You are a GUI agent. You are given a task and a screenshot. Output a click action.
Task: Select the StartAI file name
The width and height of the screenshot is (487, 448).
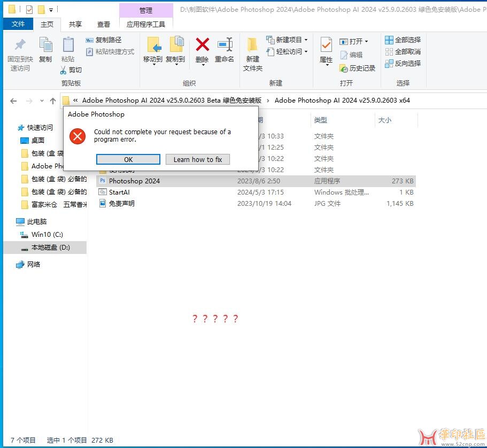[x=119, y=192]
